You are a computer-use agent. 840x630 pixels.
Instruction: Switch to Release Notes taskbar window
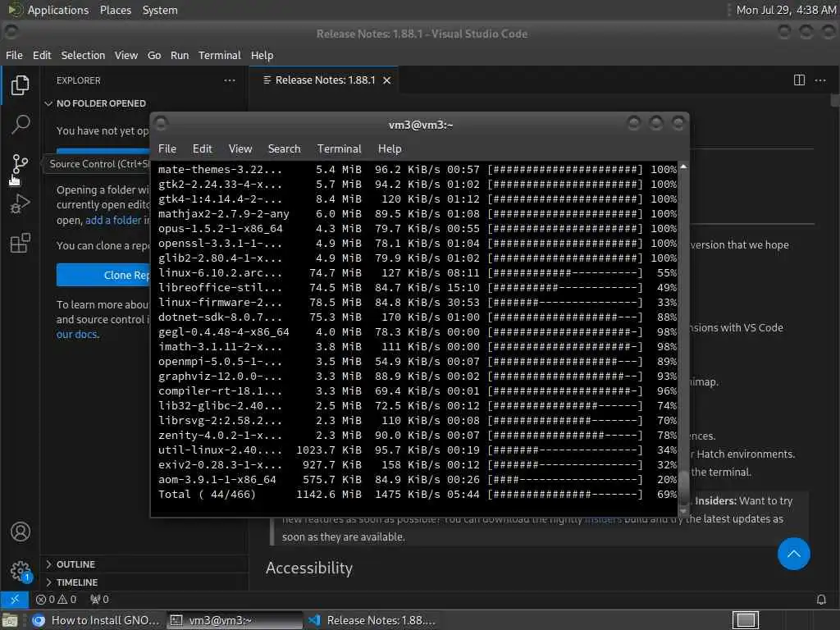tap(372, 620)
